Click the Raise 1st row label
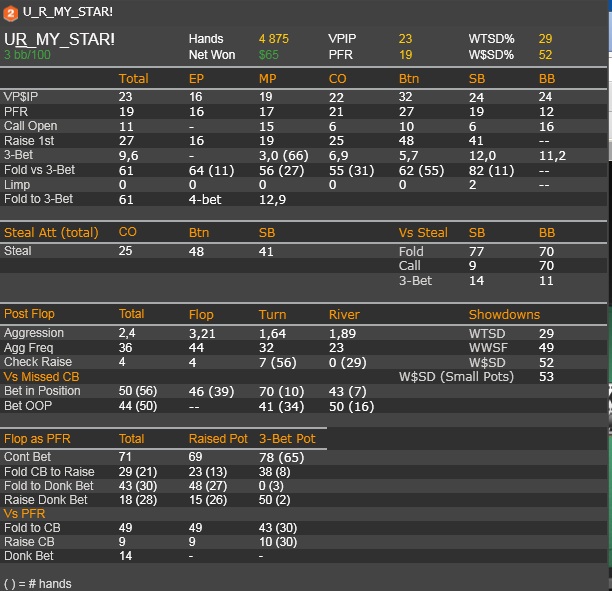Screen dimensions: 612x591 [29, 141]
